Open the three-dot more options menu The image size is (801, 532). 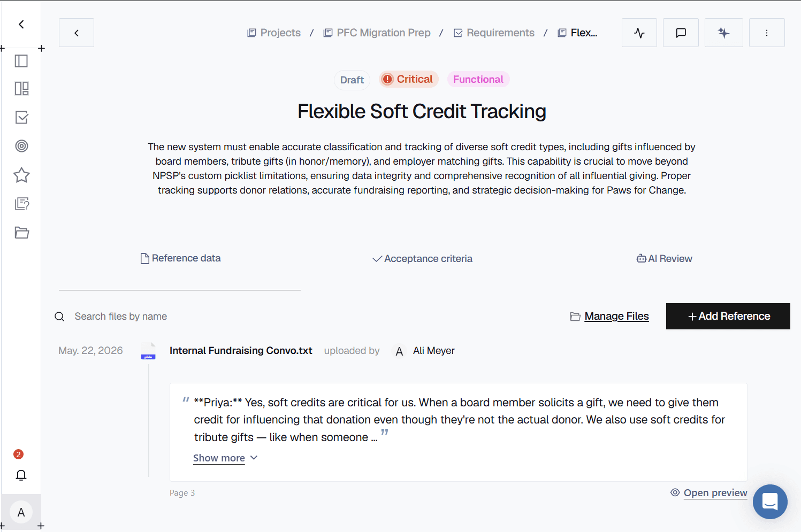(767, 33)
